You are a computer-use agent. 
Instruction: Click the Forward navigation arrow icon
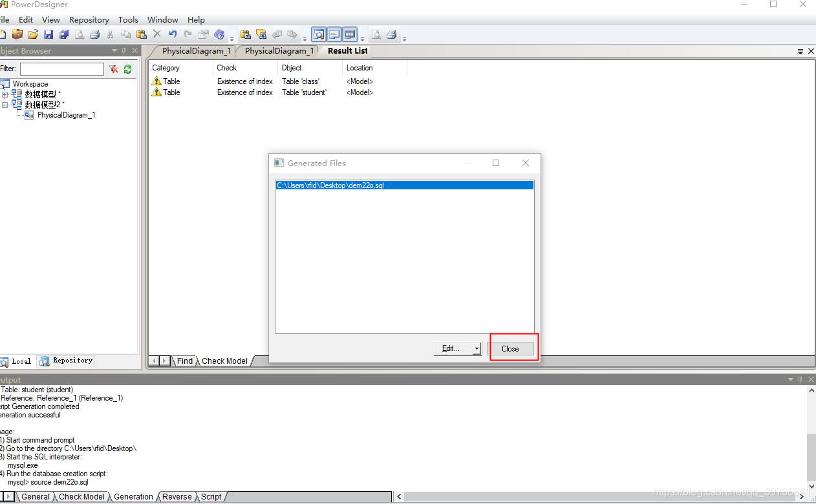point(292,34)
